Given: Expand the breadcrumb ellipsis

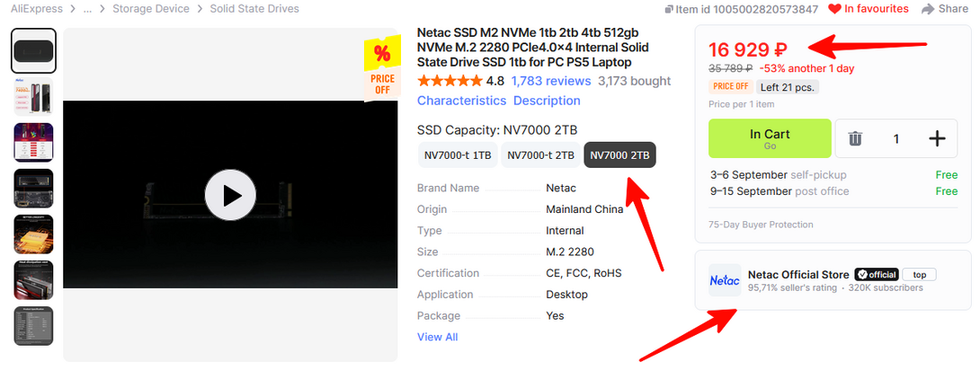Looking at the screenshot, I should [x=88, y=9].
